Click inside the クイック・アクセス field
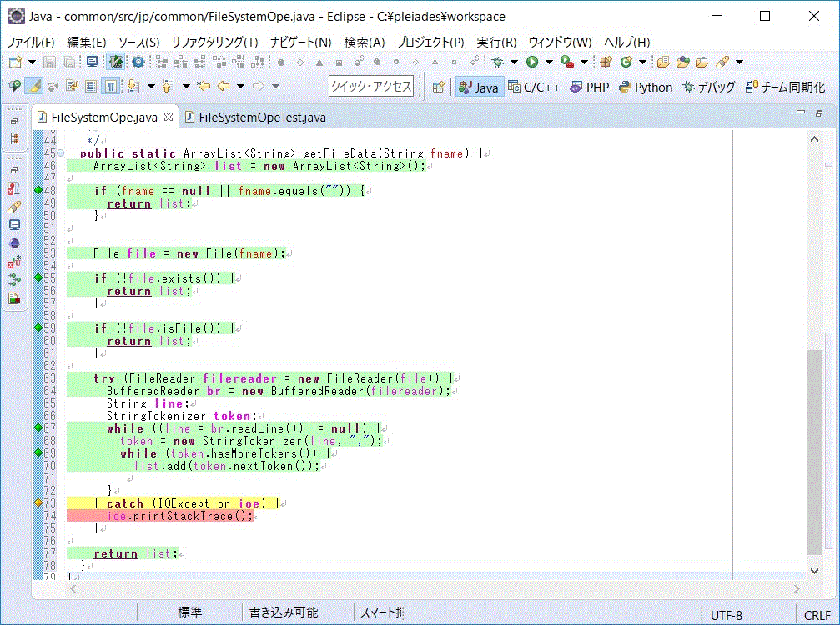 [x=370, y=87]
